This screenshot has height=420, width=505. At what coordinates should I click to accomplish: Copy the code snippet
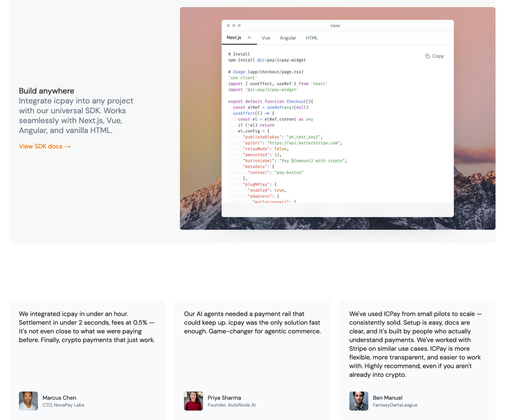point(434,56)
